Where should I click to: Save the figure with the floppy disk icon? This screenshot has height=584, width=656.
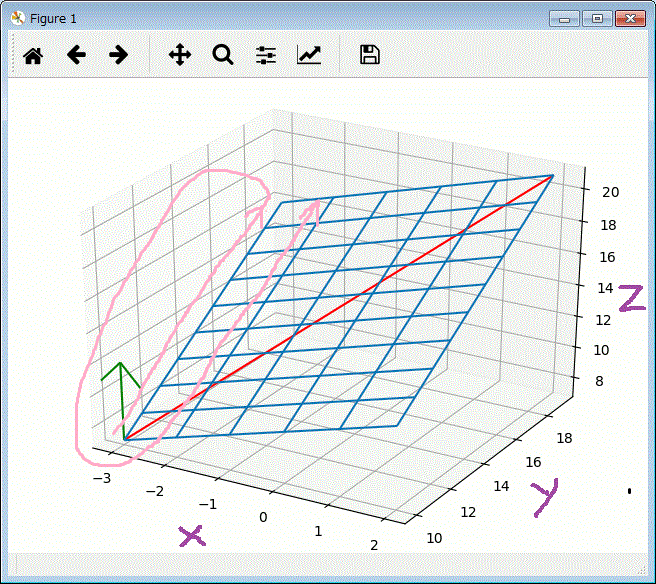(x=369, y=55)
